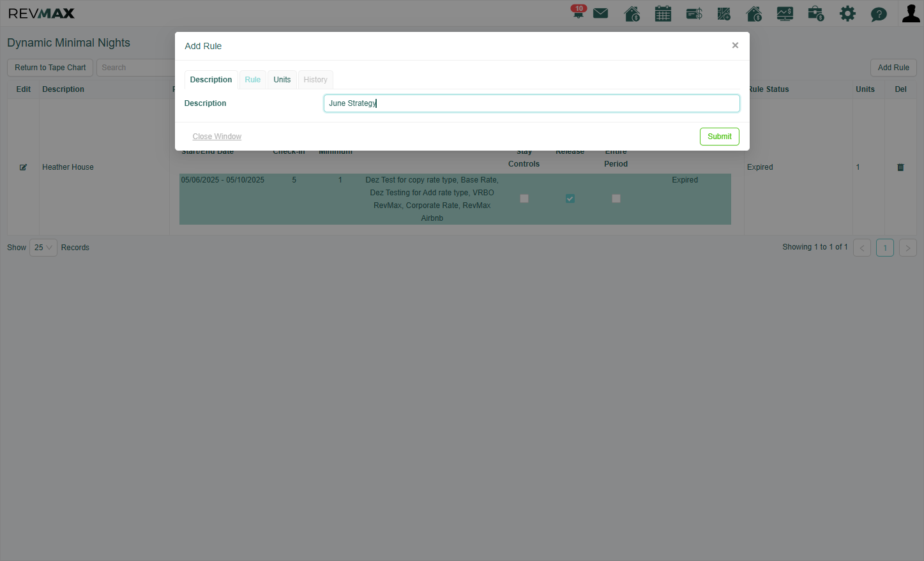
Task: Open the Show 25 records dropdown
Action: click(43, 248)
